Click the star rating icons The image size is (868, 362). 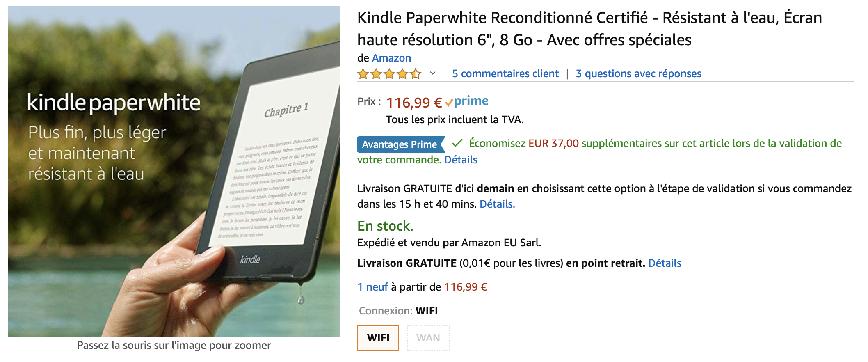389,74
